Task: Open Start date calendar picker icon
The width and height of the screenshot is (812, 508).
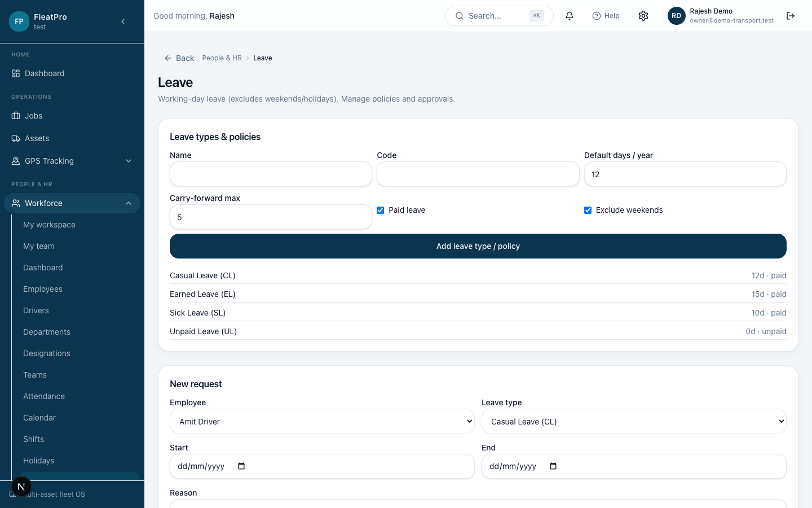Action: tap(241, 466)
